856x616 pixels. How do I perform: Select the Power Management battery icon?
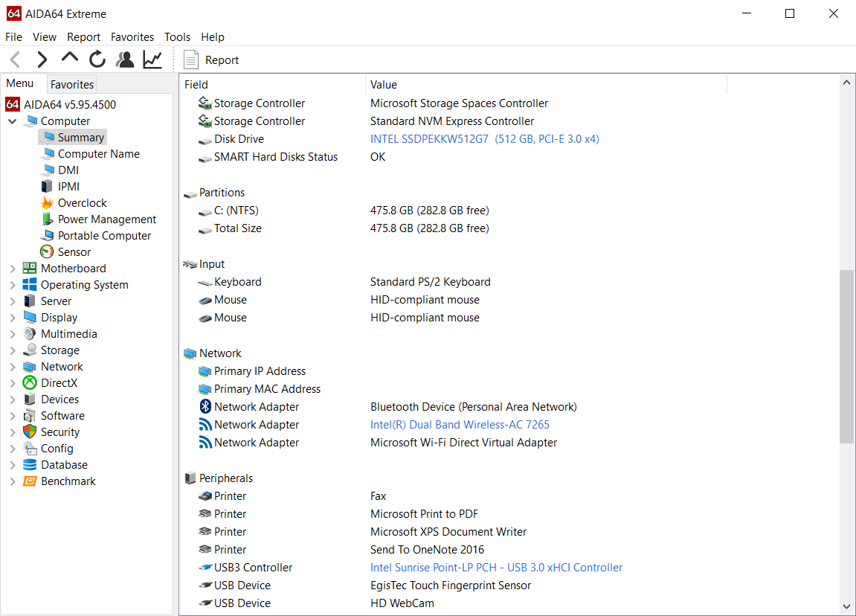(48, 219)
